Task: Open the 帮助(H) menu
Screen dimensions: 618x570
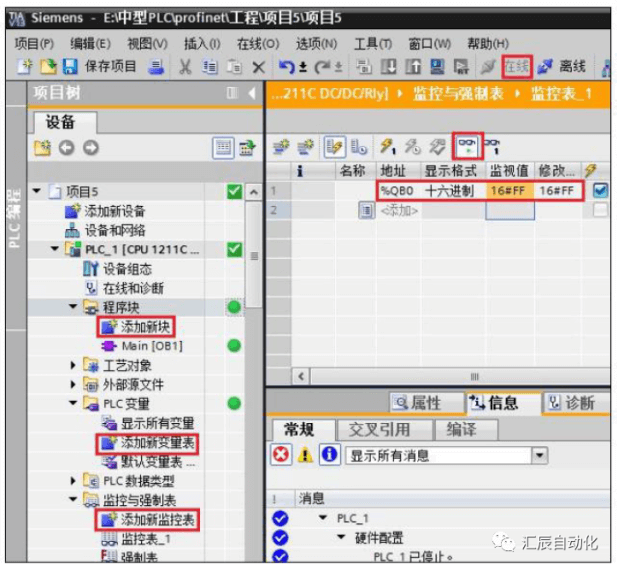Action: click(488, 43)
